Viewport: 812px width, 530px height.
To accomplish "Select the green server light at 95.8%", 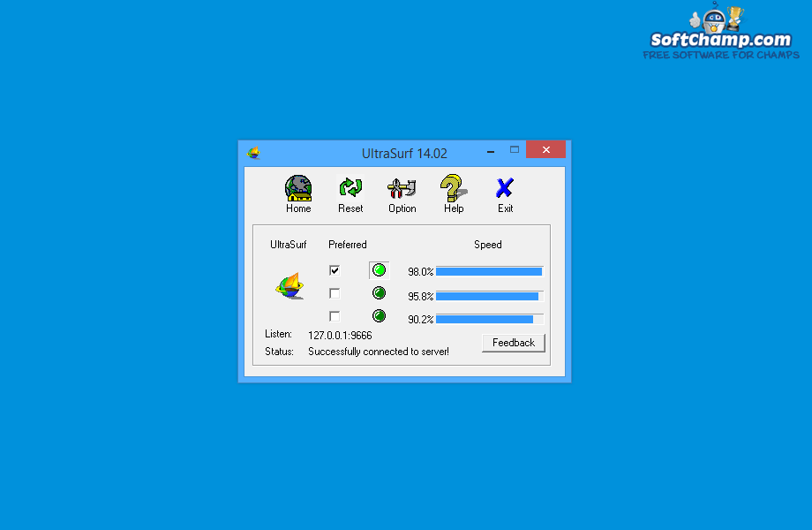I will coord(379,293).
